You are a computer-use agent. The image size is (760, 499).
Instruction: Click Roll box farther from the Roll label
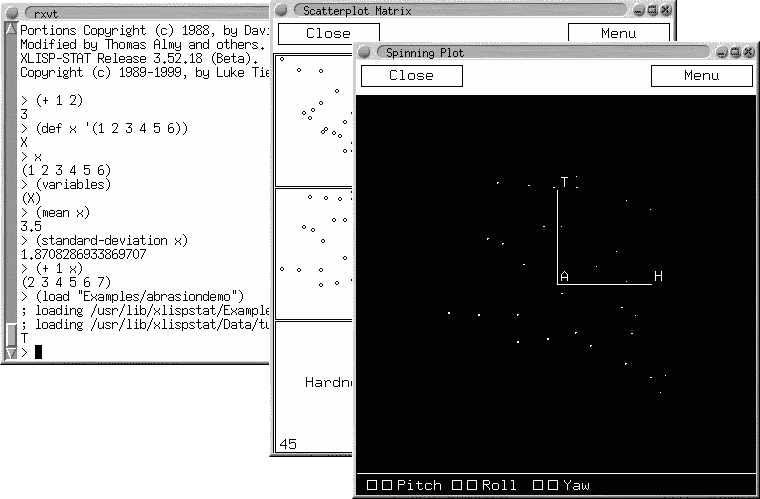(457, 485)
